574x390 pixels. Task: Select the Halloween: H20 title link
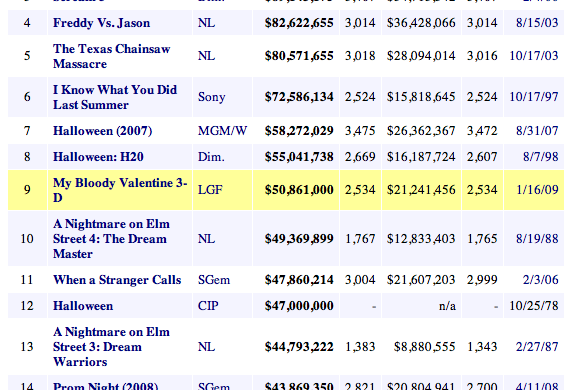(98, 157)
